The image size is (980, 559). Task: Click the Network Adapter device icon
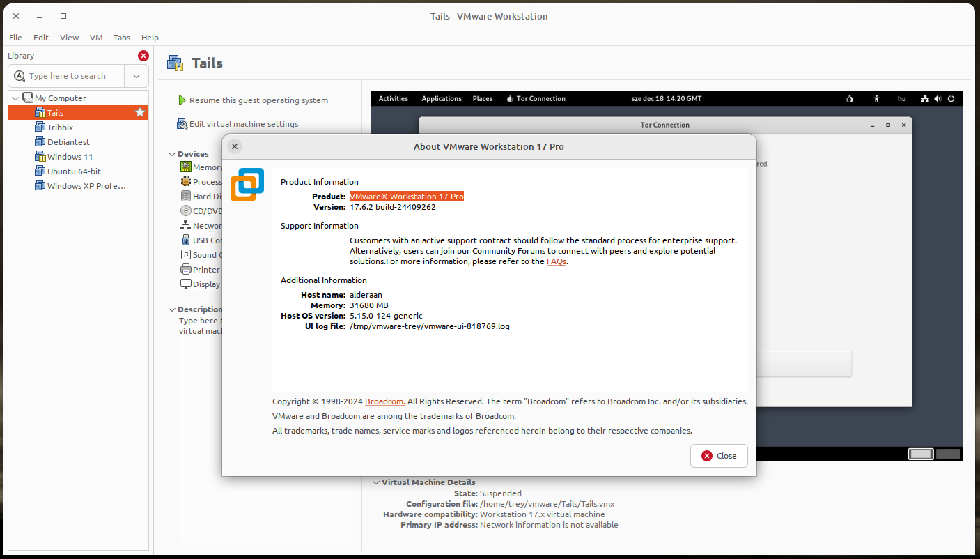(x=186, y=225)
